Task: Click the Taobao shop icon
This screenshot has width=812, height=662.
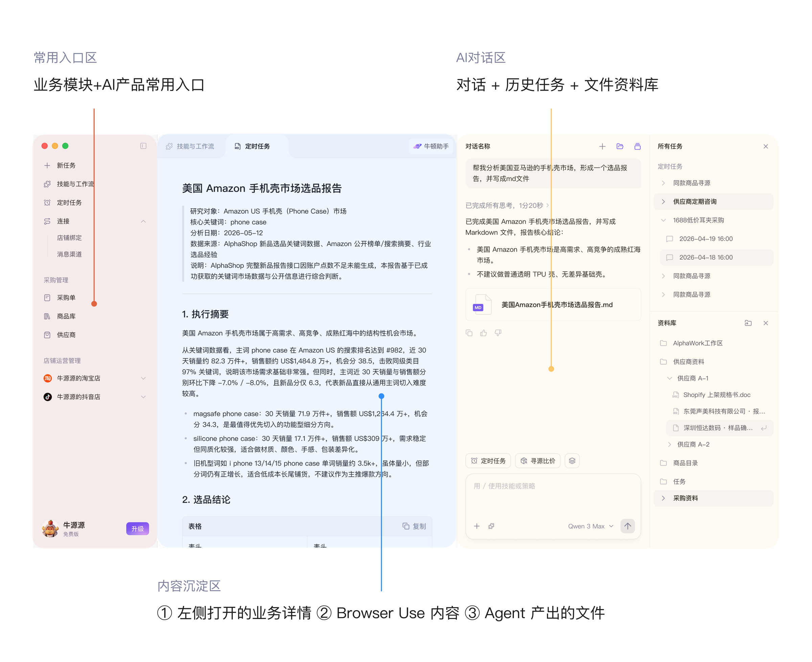Action: (47, 378)
